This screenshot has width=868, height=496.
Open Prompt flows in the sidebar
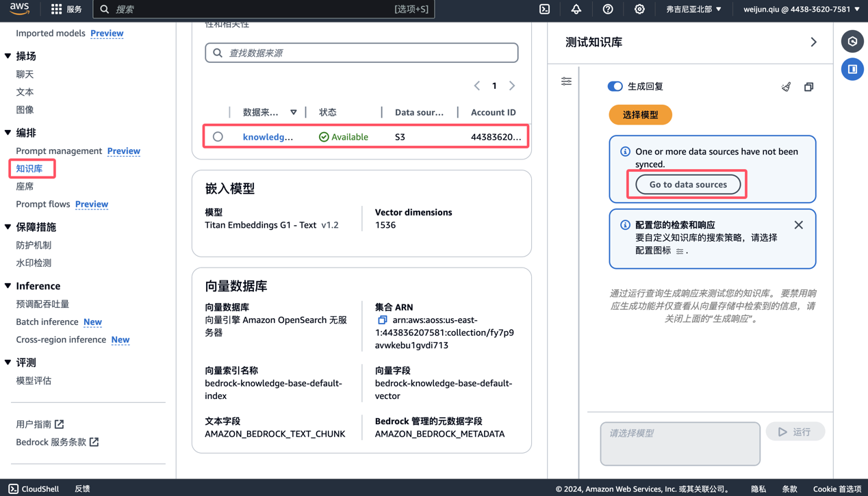click(x=43, y=204)
